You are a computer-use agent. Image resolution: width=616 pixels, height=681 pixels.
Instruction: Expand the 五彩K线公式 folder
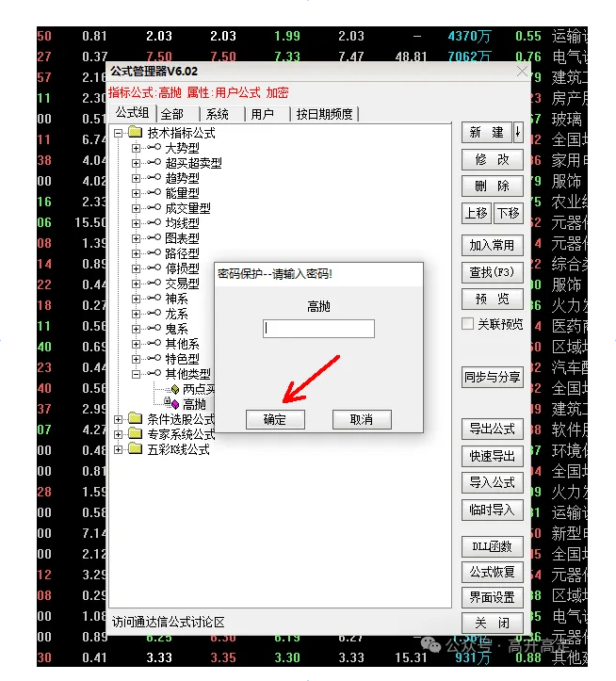[118, 449]
